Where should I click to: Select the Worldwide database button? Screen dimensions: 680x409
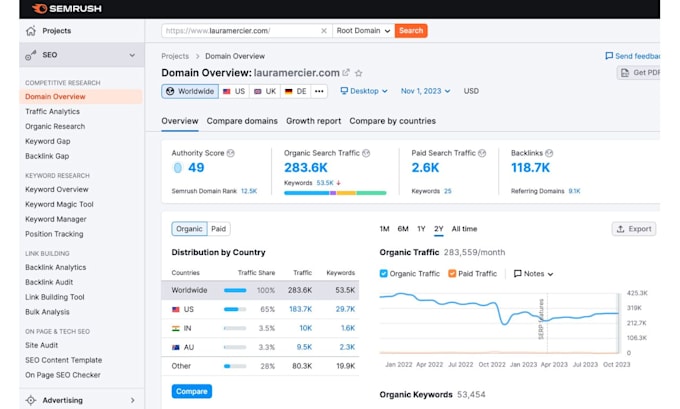[190, 91]
